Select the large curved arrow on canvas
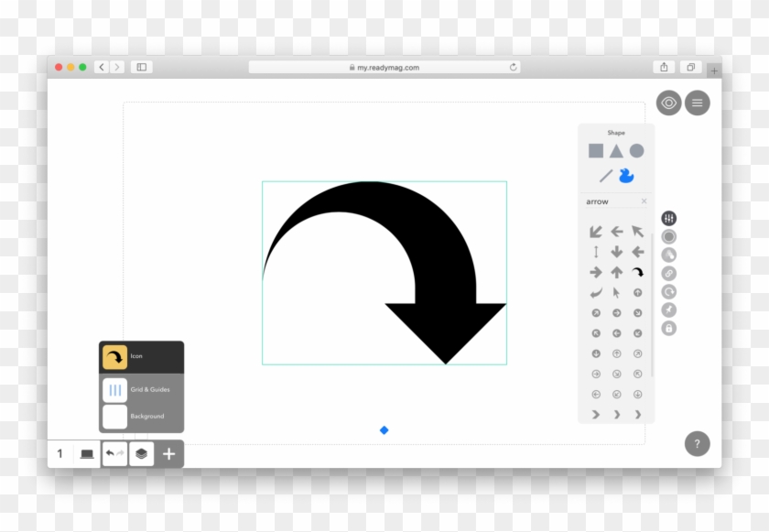Viewport: 769px width, 532px height. [x=384, y=273]
